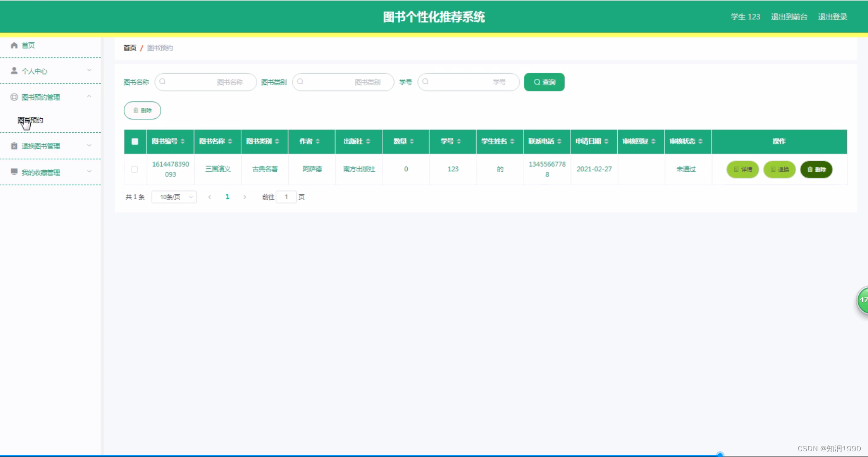
Task: Click the monitor icon beside 我的收藏管理
Action: point(14,172)
